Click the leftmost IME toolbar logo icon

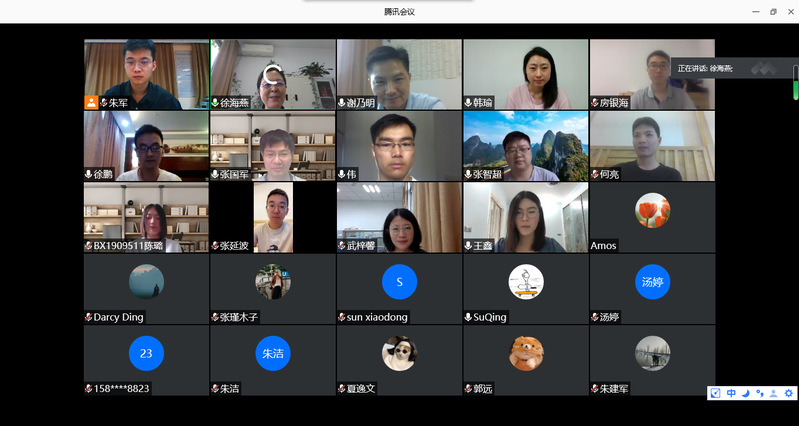point(716,393)
